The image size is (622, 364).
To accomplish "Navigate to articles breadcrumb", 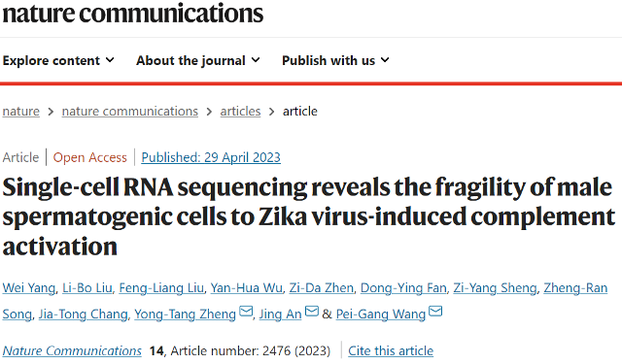I will tap(240, 112).
